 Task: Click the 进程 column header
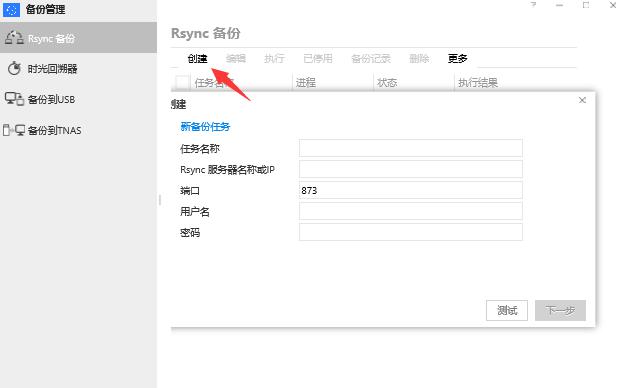(x=306, y=82)
